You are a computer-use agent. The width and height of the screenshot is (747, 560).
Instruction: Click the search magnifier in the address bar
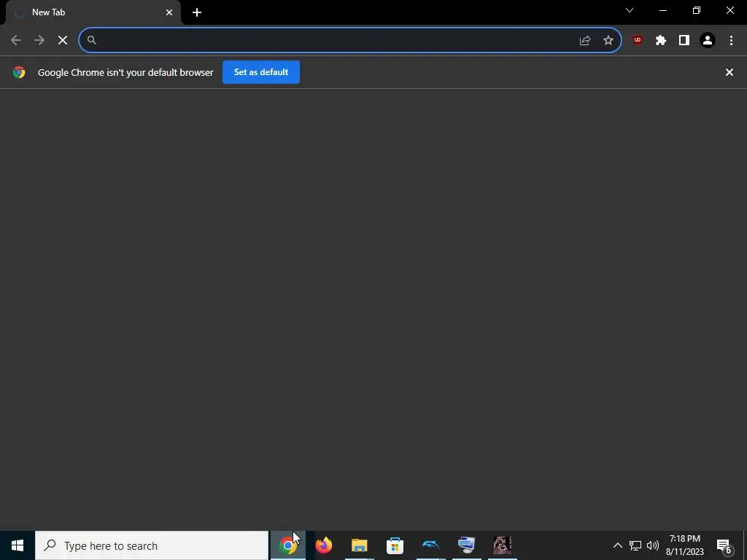(92, 41)
